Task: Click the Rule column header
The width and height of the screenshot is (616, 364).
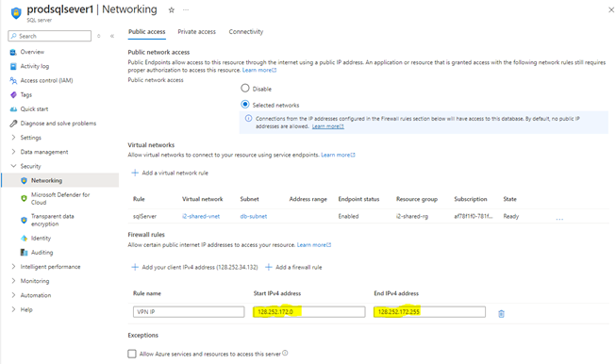Action: pyautogui.click(x=139, y=199)
